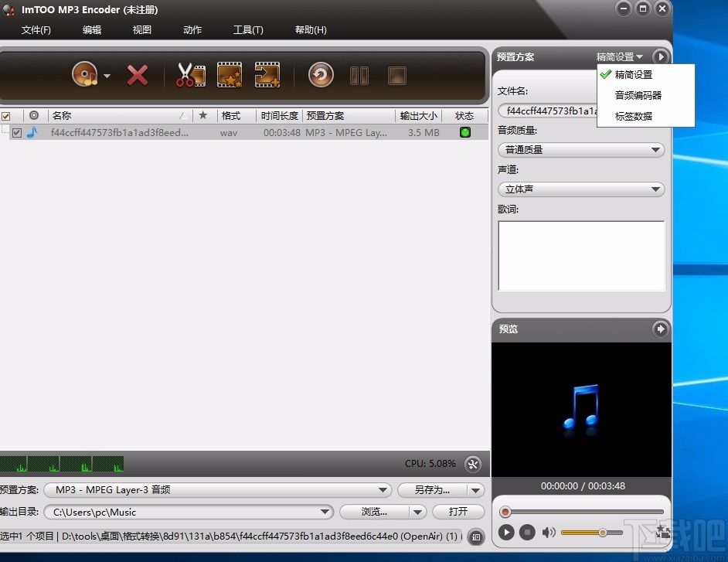Mute audio with the speaker icon
This screenshot has height=562, width=728.
click(549, 533)
